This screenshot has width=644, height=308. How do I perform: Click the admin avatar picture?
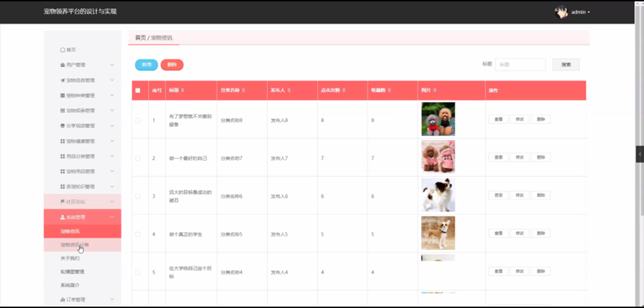pyautogui.click(x=561, y=12)
